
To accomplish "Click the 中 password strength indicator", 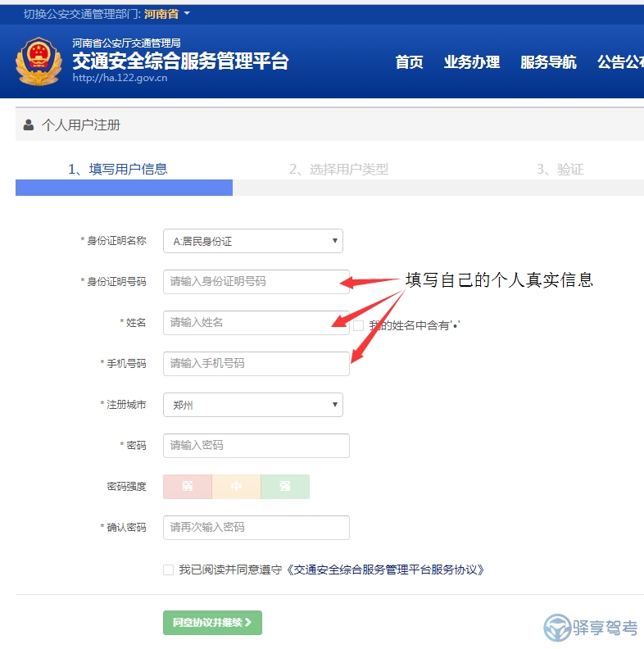I will (236, 487).
